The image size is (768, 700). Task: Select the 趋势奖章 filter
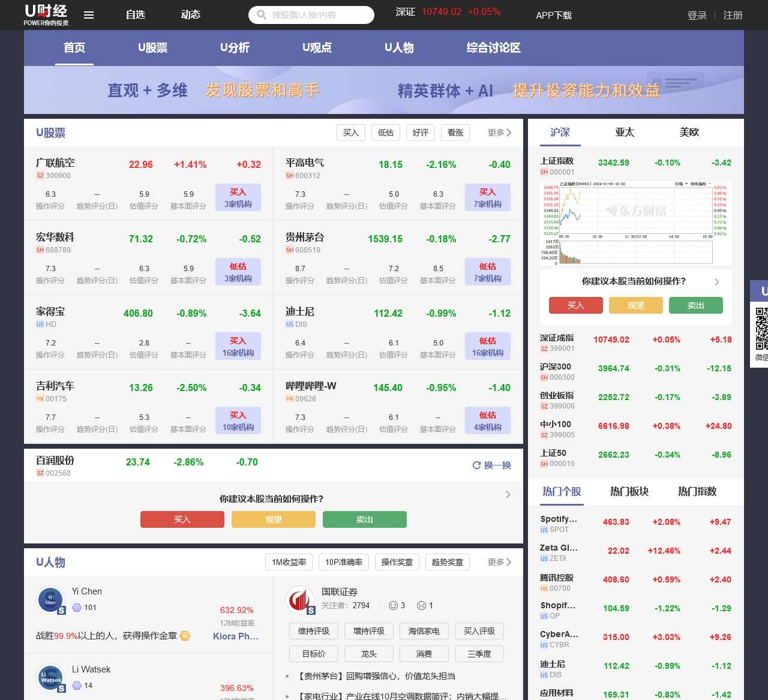[x=448, y=562]
